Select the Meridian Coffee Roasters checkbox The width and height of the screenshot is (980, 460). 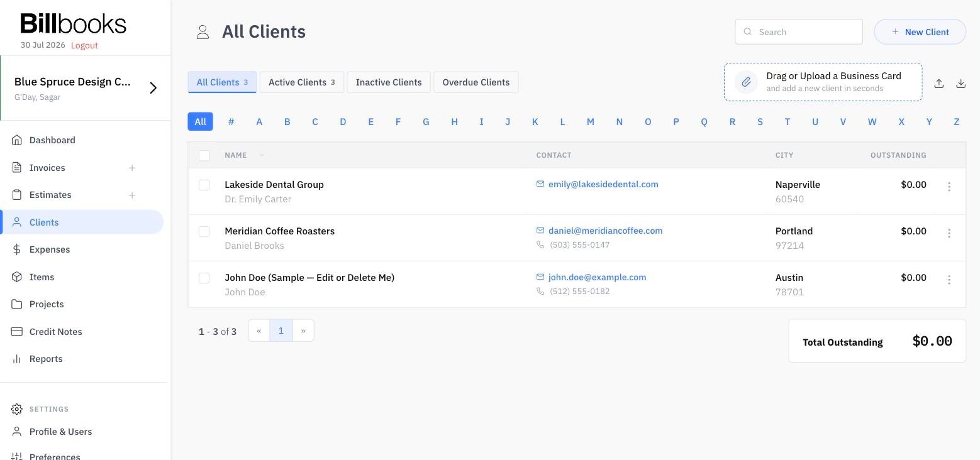204,231
